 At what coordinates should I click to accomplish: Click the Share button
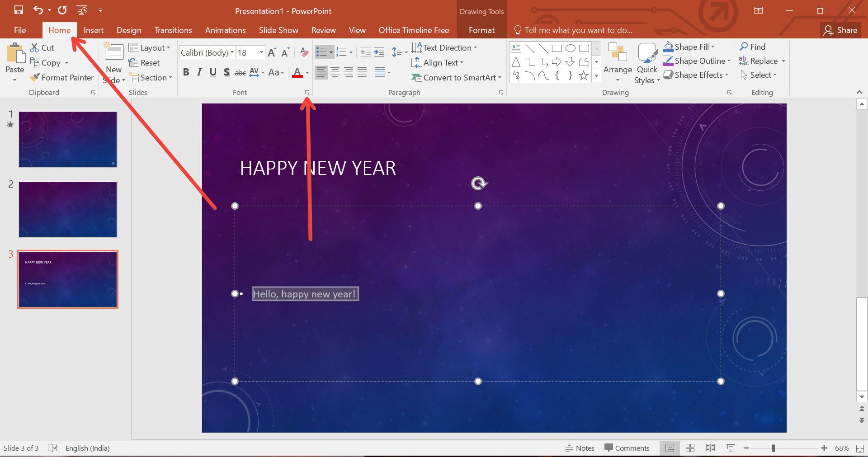coord(840,30)
